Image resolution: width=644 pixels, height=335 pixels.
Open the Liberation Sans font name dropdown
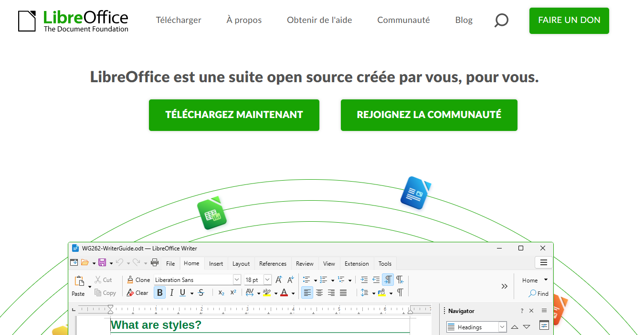pos(237,280)
